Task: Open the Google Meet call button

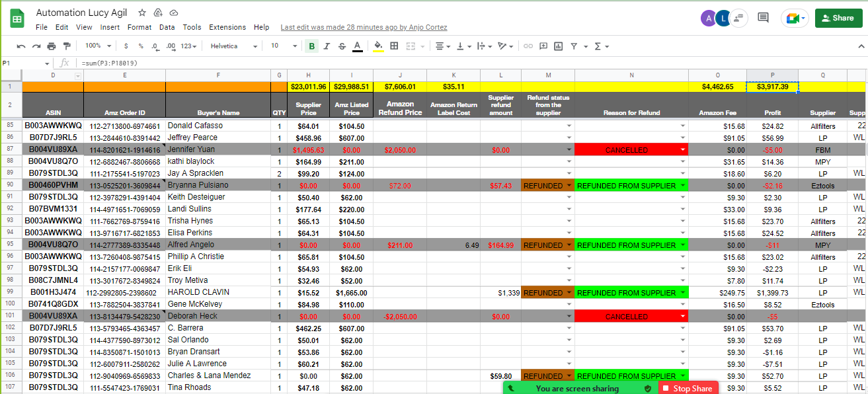Action: click(x=795, y=18)
